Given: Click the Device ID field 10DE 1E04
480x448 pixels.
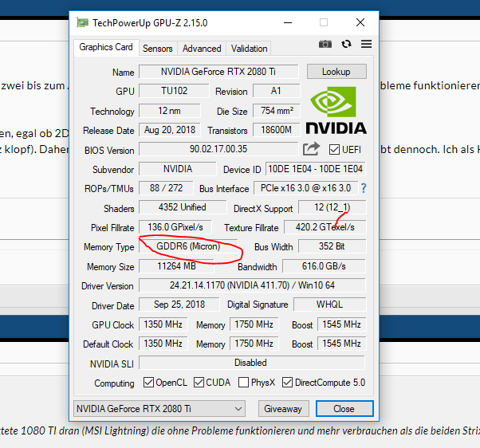Looking at the screenshot, I should tap(316, 169).
